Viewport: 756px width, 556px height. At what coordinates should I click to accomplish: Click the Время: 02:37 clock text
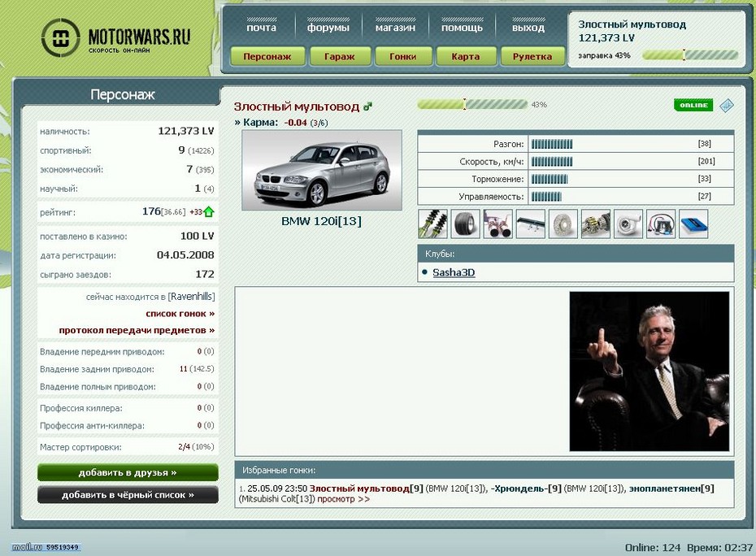coord(720,548)
